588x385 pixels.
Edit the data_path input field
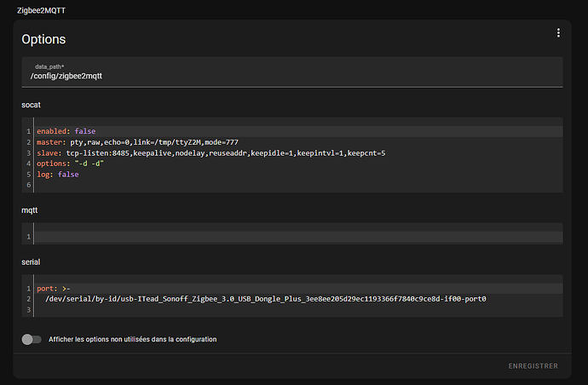[292, 72]
